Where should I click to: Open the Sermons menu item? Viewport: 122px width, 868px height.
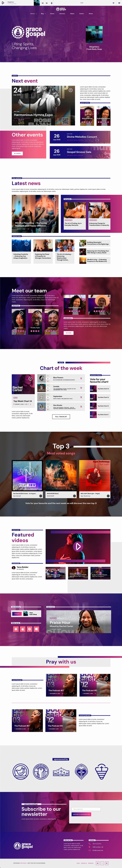[62, 14]
